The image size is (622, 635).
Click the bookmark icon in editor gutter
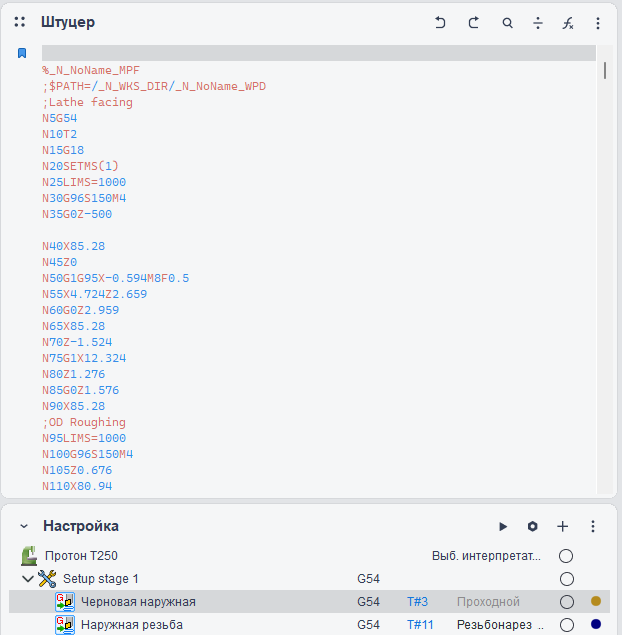[22, 53]
